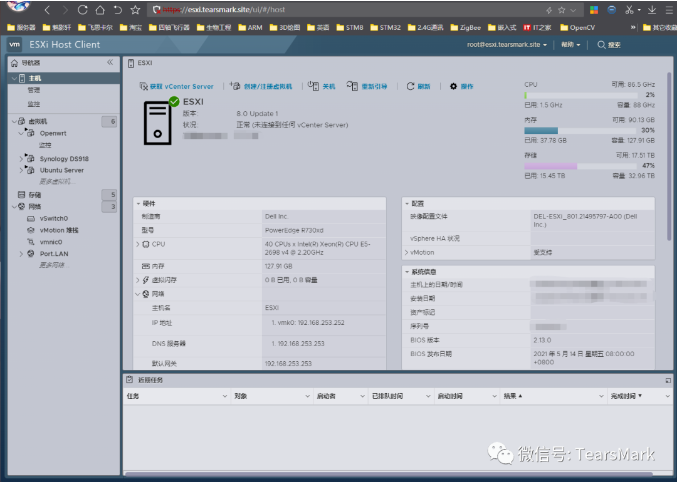The height and width of the screenshot is (482, 677).
Task: Show more bookmarks with the double-chevron
Action: (x=633, y=27)
